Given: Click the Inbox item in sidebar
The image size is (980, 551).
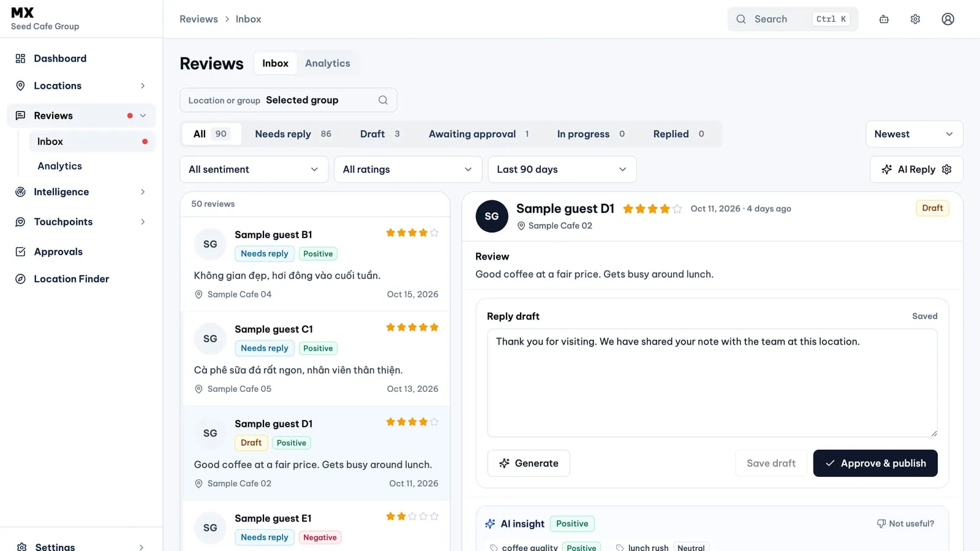Looking at the screenshot, I should [92, 141].
